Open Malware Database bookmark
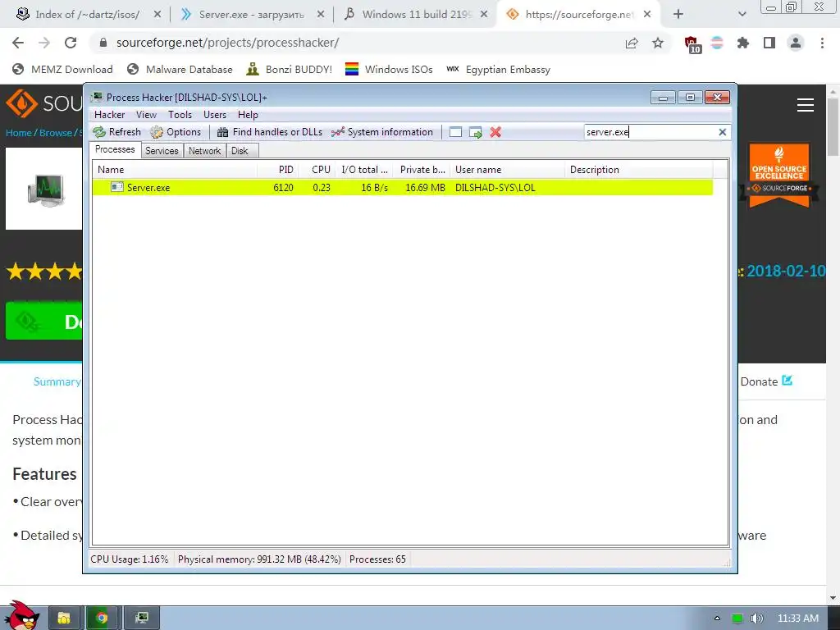Screen dimensions: 840x630 (180, 70)
